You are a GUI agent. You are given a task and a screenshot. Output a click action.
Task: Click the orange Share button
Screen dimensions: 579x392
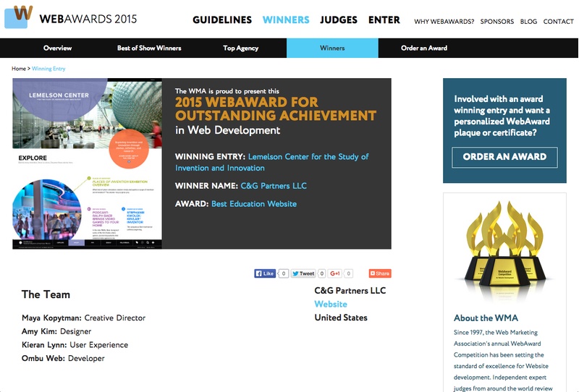click(380, 273)
